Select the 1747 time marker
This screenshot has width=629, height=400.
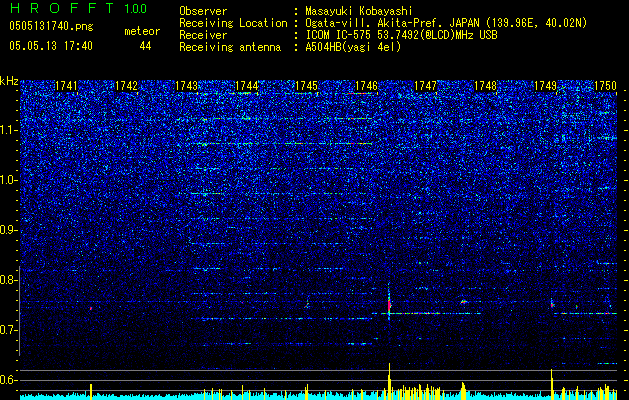(426, 86)
